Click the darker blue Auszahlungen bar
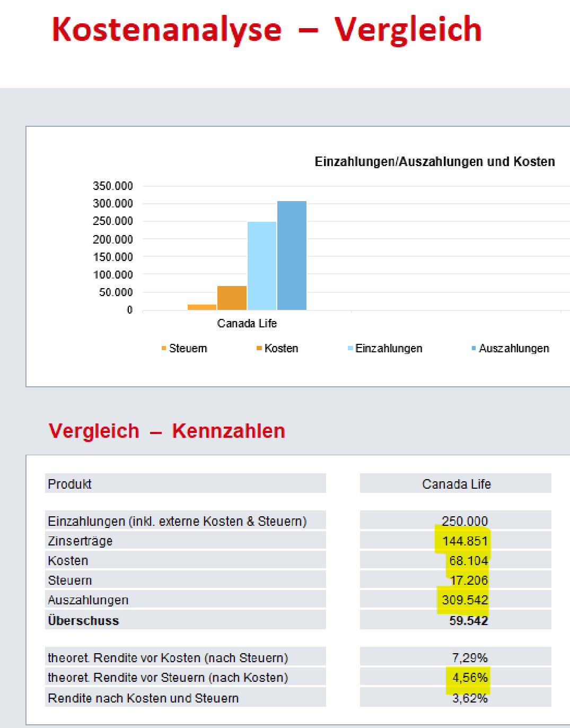The height and width of the screenshot is (728, 570). point(292,255)
